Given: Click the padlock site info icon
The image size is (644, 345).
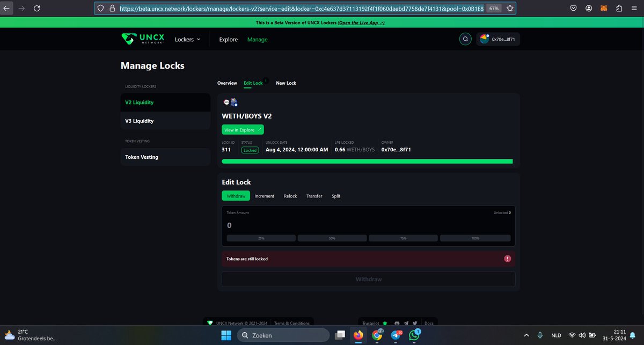Looking at the screenshot, I should [x=112, y=9].
